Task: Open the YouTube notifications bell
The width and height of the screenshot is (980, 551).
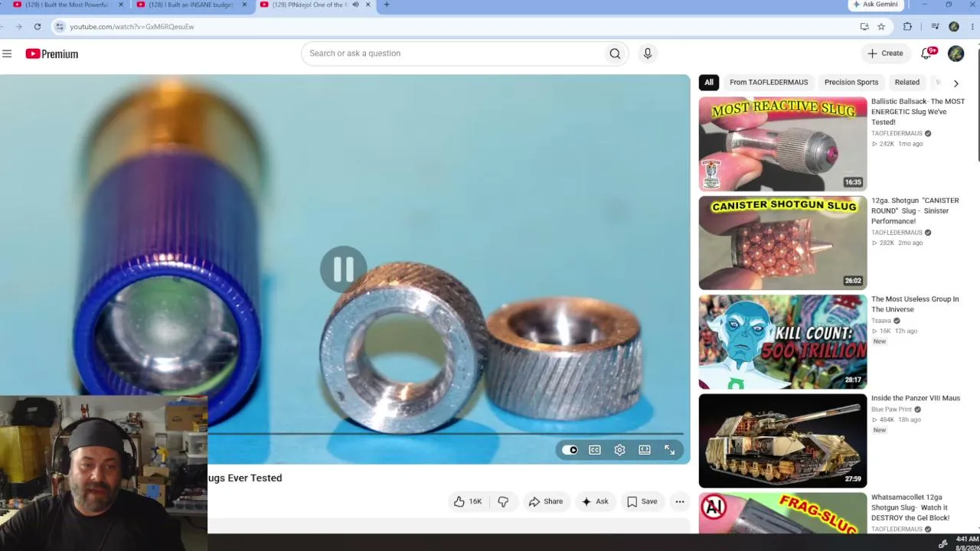Action: [927, 53]
